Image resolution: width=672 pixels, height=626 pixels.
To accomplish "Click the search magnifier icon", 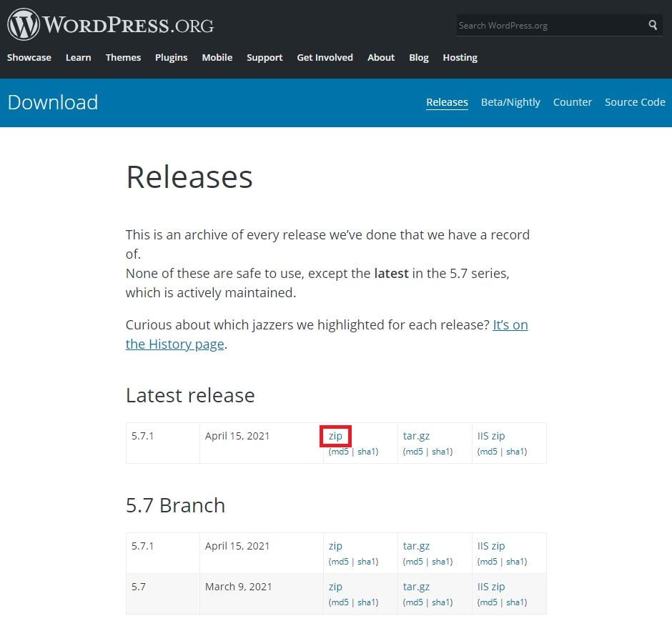I will point(653,25).
